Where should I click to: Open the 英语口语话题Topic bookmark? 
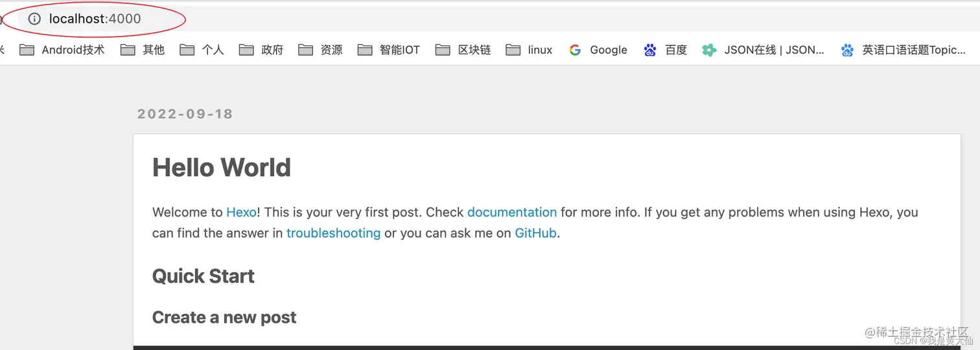pyautogui.click(x=903, y=50)
